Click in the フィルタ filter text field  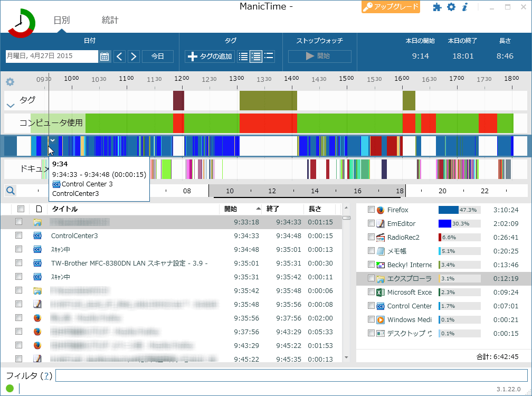point(291,375)
